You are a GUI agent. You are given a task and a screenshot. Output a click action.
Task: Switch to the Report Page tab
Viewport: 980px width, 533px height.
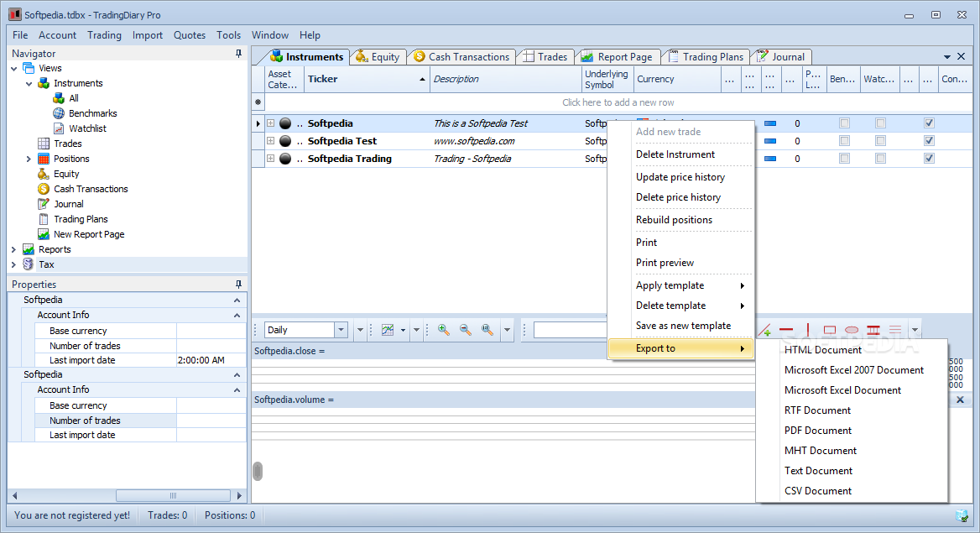pyautogui.click(x=617, y=57)
